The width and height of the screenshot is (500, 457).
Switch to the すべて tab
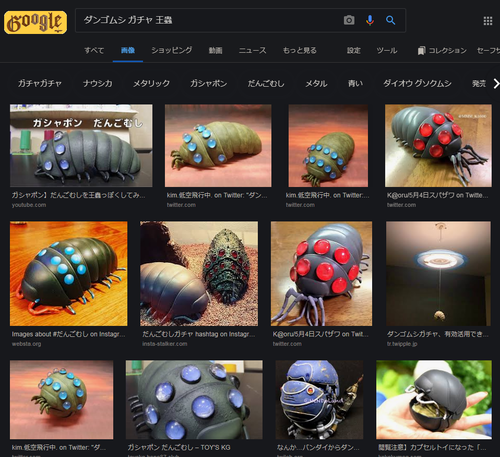point(94,51)
